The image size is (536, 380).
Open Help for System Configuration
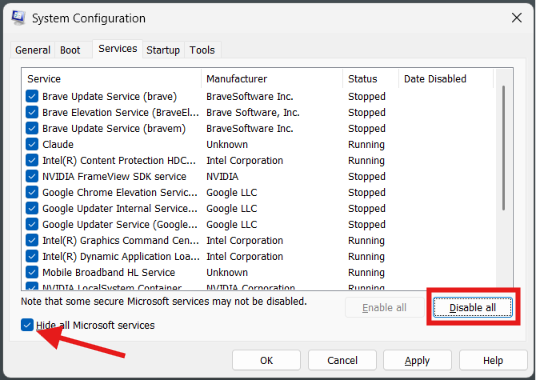(493, 360)
